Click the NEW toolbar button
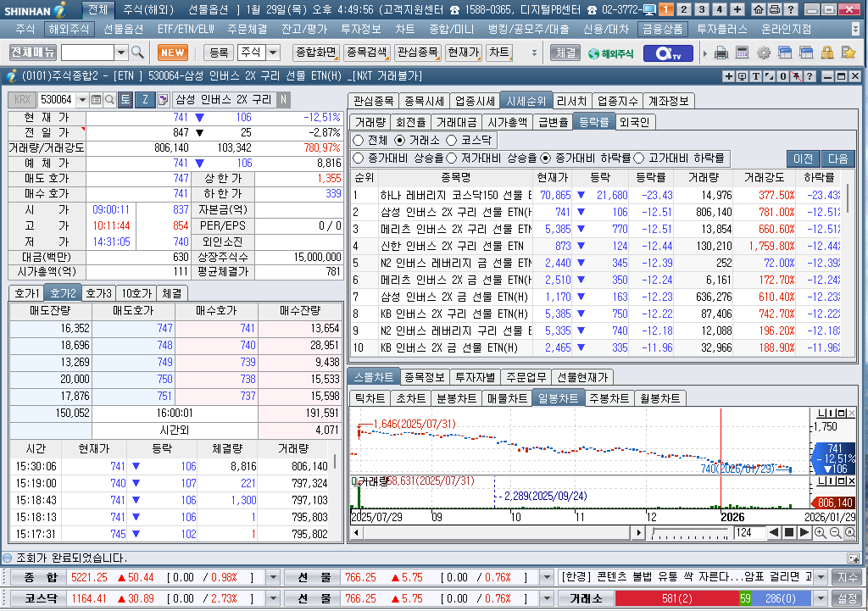The image size is (868, 611). 173,53
